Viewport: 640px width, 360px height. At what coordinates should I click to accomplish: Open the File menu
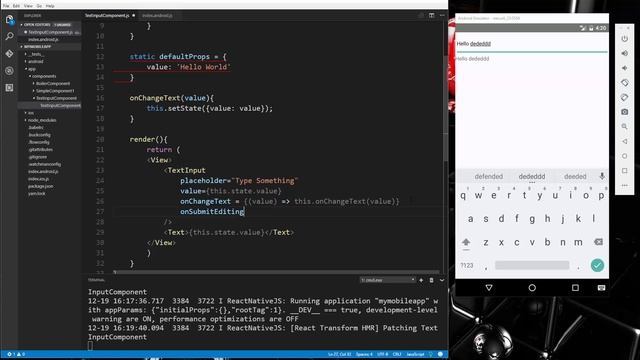(x=6, y=6)
